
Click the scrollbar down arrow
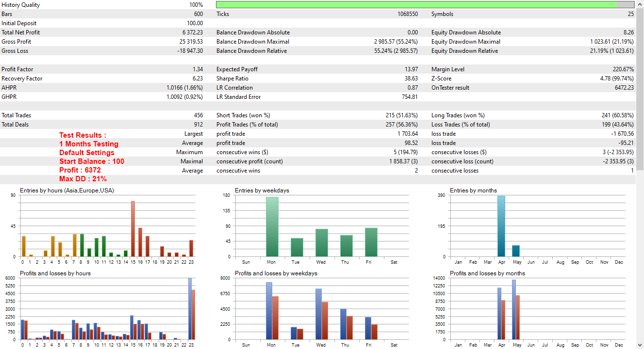coord(640,345)
